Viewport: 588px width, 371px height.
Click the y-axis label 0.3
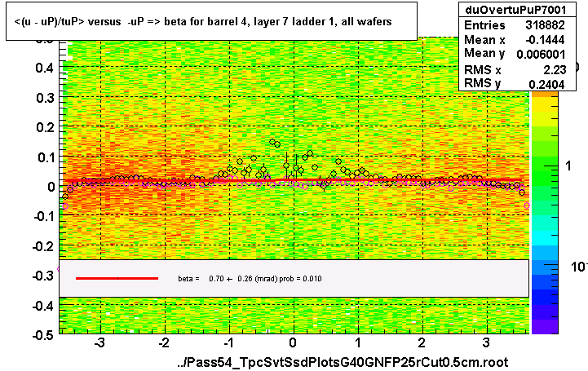pyautogui.click(x=45, y=98)
